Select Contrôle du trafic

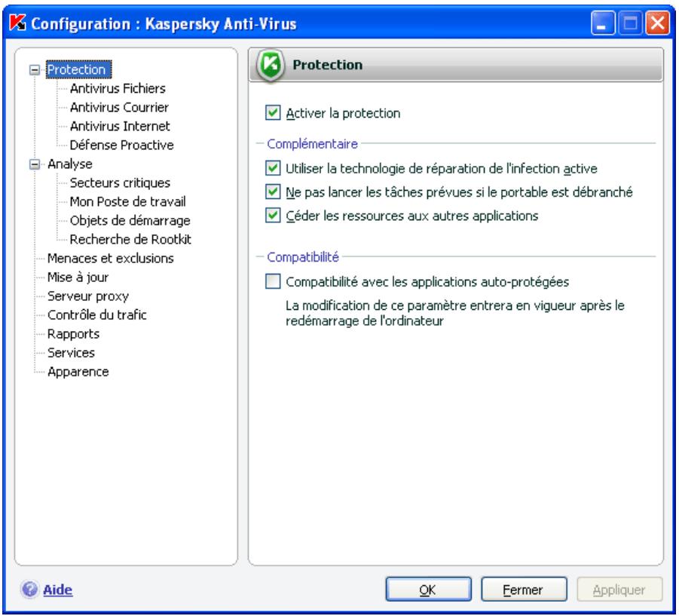pos(97,315)
